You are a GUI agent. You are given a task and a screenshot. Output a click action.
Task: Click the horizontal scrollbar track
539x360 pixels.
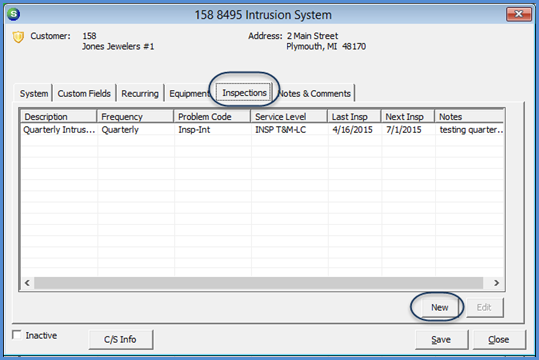[x=258, y=283]
